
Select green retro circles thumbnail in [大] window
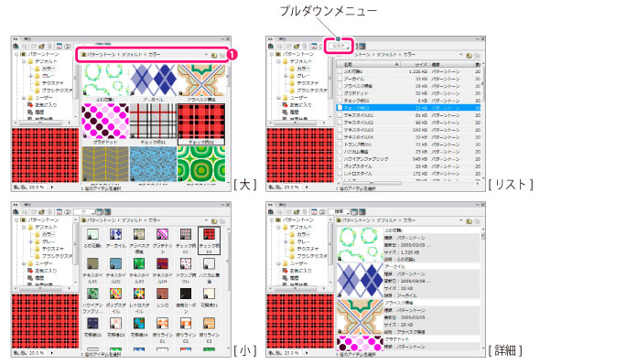click(x=201, y=164)
